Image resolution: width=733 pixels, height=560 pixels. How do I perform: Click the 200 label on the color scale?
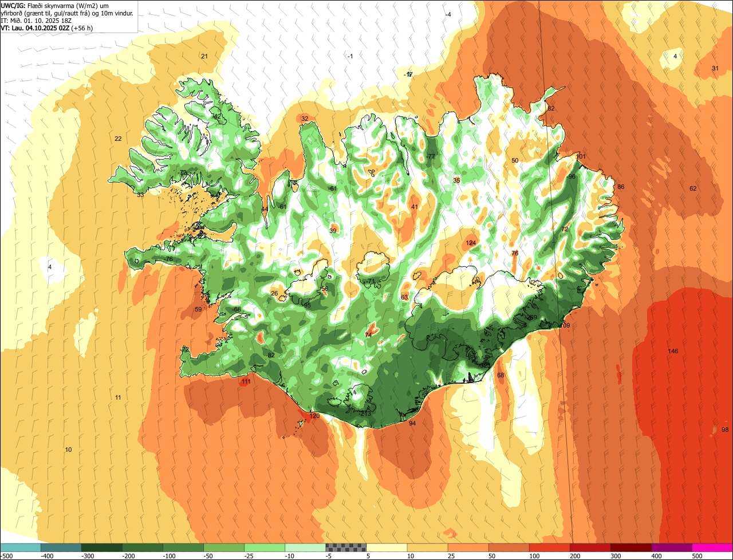tap(575, 555)
